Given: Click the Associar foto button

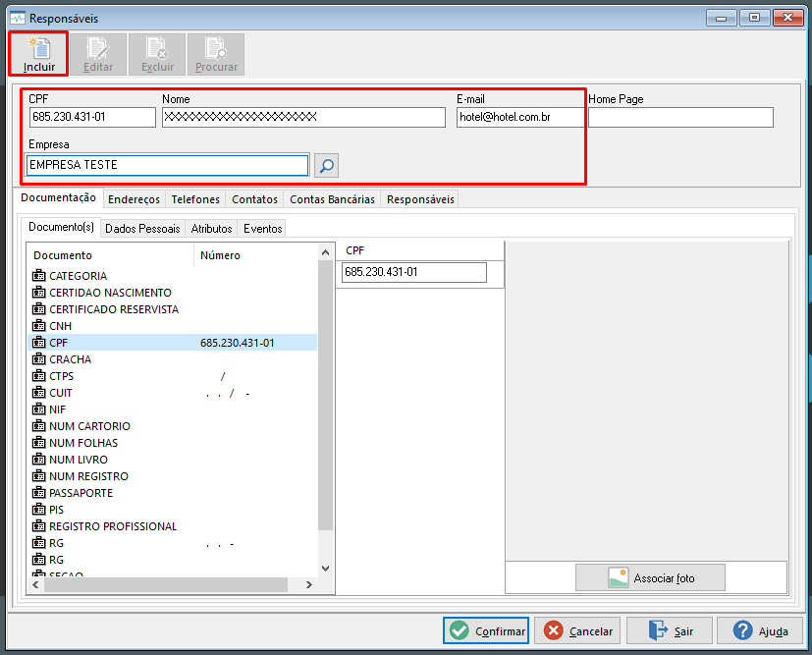Looking at the screenshot, I should click(650, 577).
